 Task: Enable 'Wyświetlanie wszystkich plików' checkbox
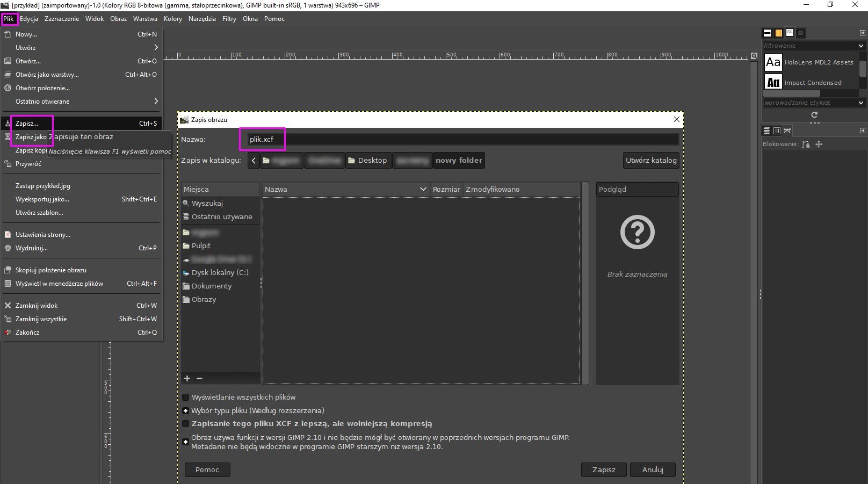point(186,398)
